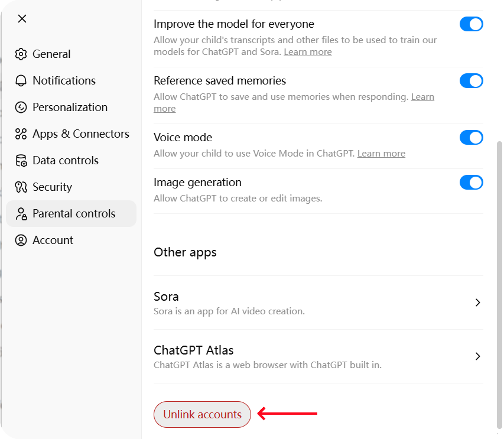Switch to the Security tab
This screenshot has height=439, width=504.
point(52,187)
